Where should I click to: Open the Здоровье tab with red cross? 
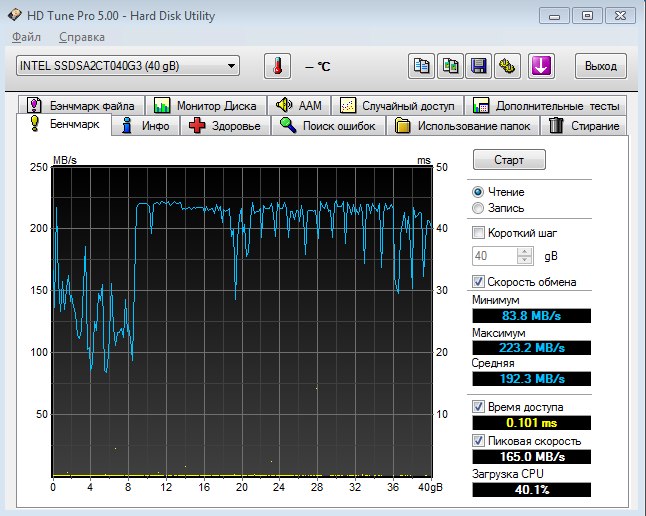(x=227, y=125)
